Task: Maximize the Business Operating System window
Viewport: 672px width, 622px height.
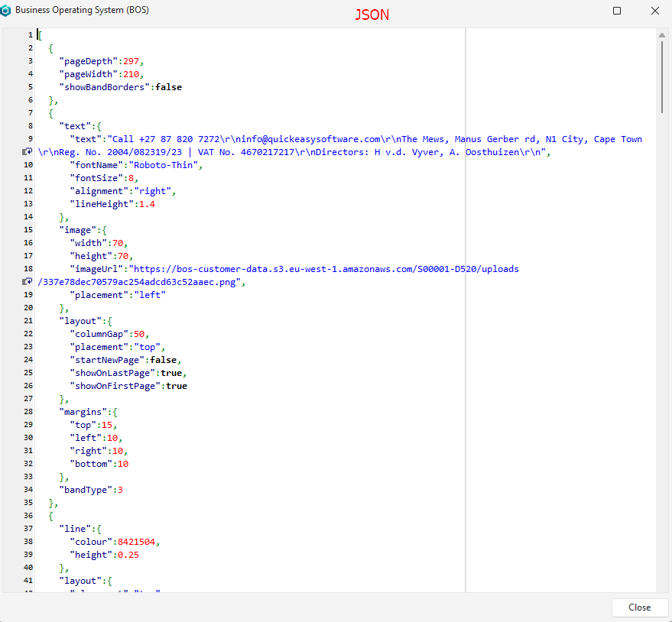Action: coord(617,11)
